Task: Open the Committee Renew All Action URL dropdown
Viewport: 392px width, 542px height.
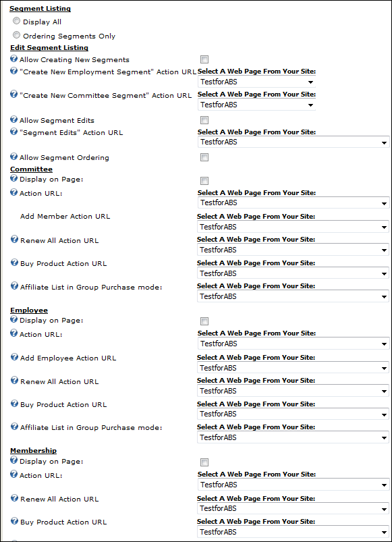Action: (293, 250)
